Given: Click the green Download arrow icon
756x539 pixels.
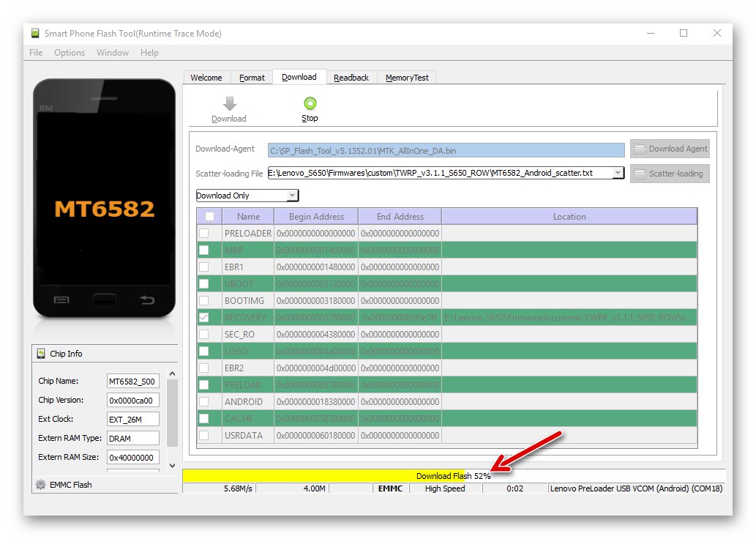Looking at the screenshot, I should coord(229,103).
